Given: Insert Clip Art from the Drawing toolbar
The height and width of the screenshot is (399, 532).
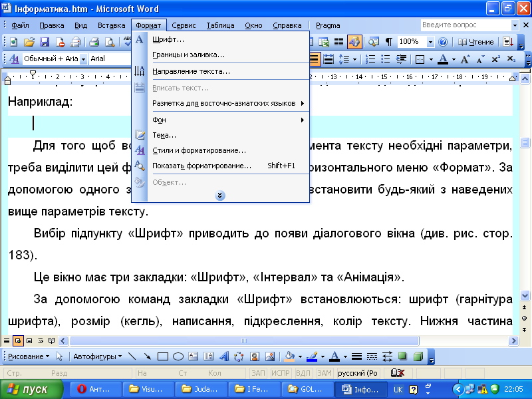Looking at the screenshot, I should 255,356.
